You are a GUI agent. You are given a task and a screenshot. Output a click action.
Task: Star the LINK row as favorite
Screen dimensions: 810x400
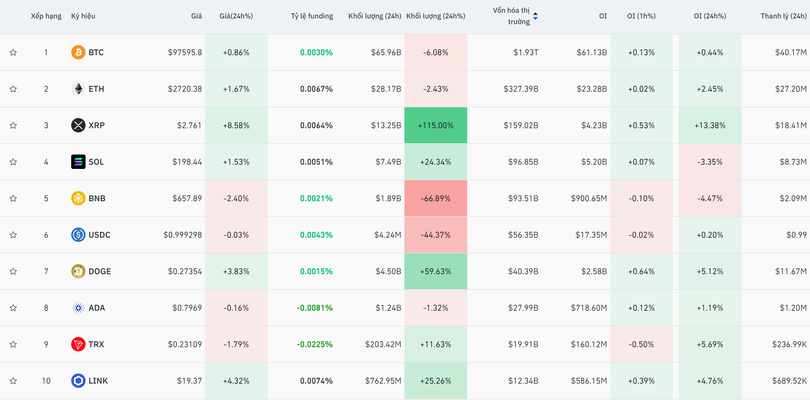13,381
